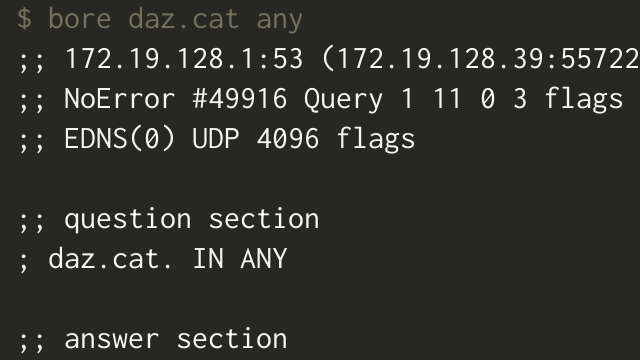The width and height of the screenshot is (640, 360).
Task: Click the ANY type in question record
Action: pyautogui.click(x=264, y=259)
